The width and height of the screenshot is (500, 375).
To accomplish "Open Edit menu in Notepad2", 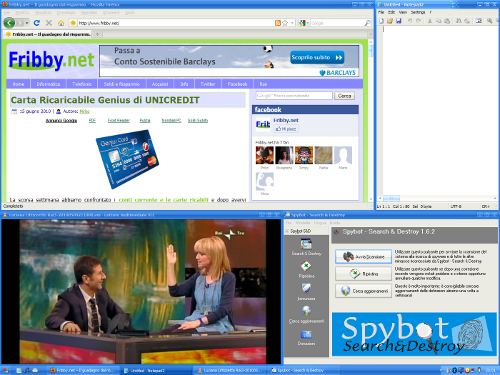I will point(391,12).
